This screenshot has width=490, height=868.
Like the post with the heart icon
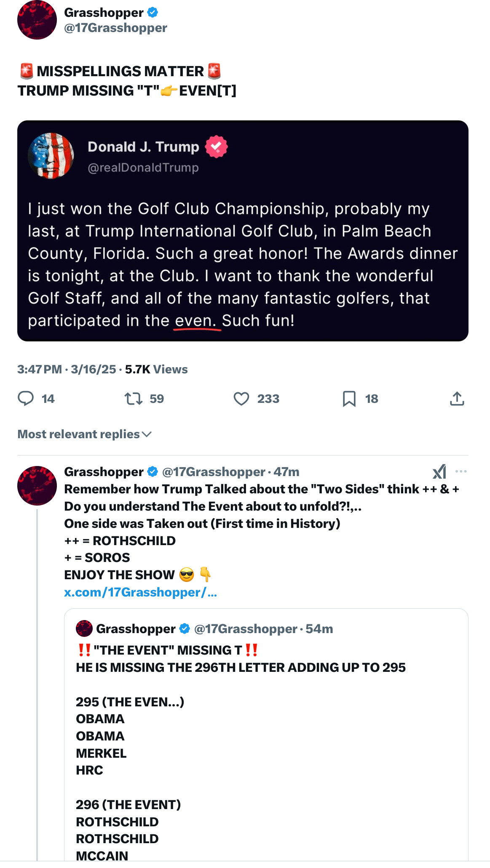point(241,398)
